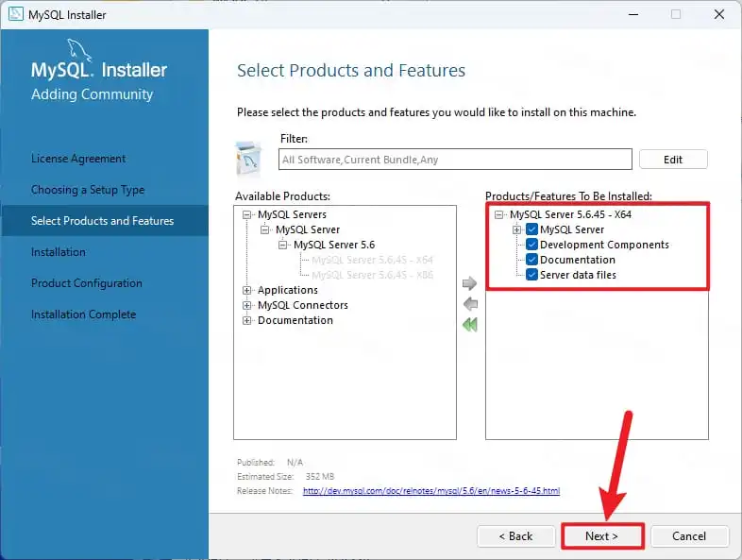Open the Installation Complete step

(84, 314)
